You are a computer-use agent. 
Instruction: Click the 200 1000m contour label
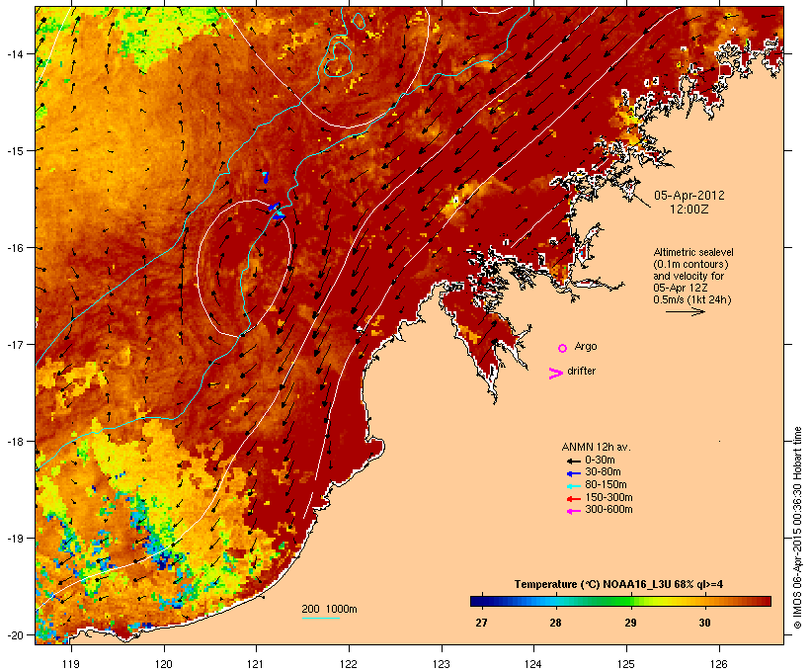329,609
